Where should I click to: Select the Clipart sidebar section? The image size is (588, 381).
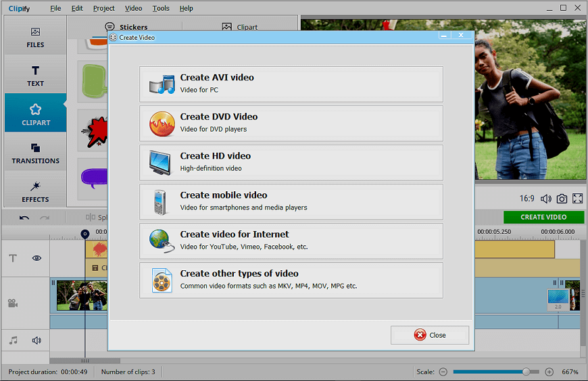pos(35,113)
